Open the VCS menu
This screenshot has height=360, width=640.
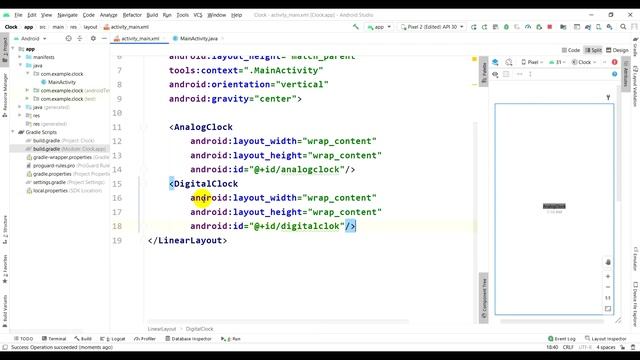coord(198,15)
